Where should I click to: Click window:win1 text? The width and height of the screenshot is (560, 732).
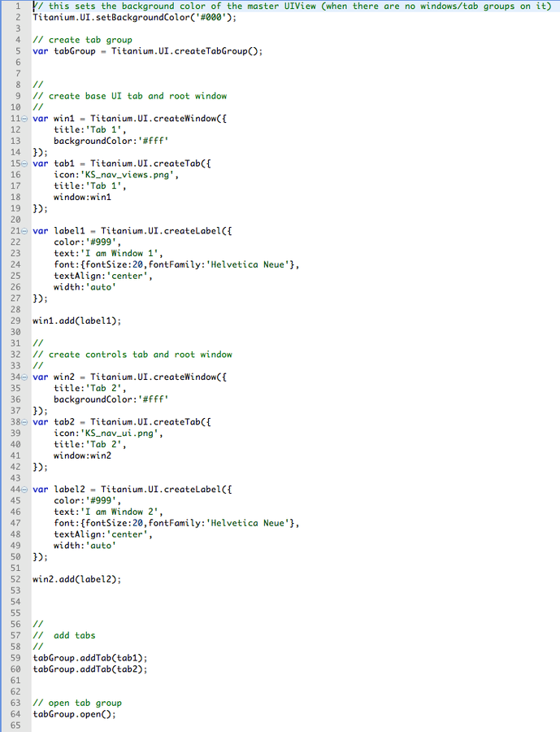tap(82, 197)
